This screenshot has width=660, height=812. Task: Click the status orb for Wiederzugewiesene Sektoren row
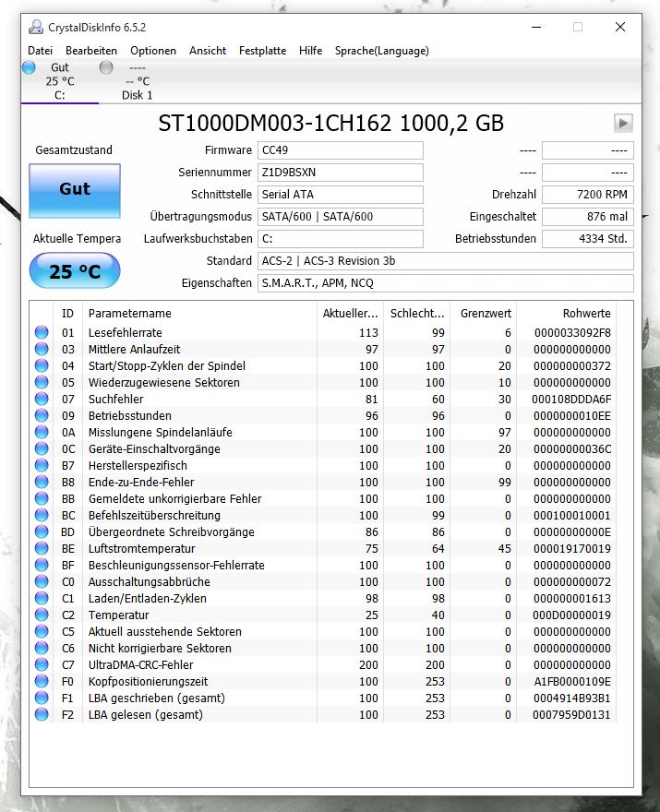[x=42, y=382]
